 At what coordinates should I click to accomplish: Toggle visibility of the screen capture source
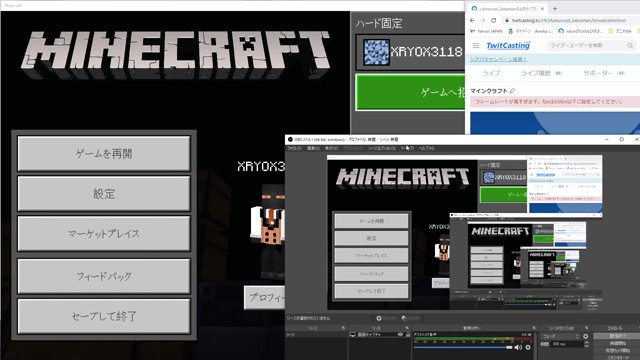pos(400,335)
